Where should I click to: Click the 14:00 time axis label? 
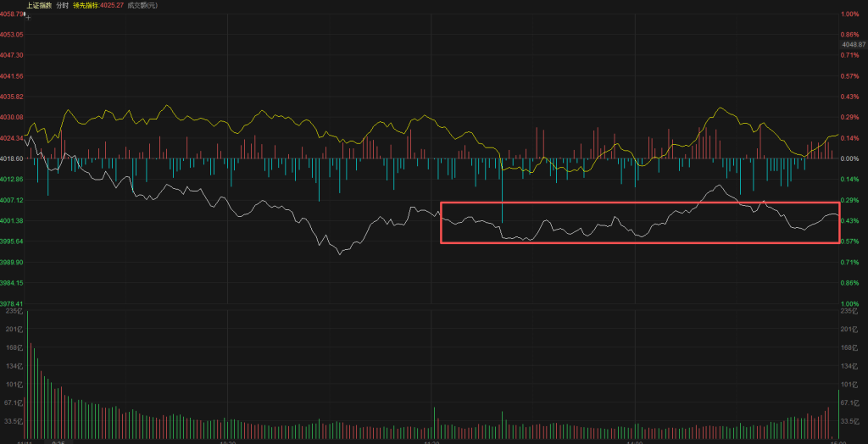coord(634,441)
